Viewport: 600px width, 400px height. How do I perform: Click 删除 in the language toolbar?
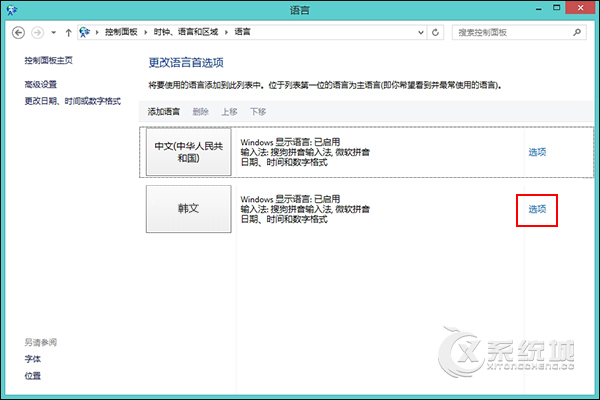(201, 112)
